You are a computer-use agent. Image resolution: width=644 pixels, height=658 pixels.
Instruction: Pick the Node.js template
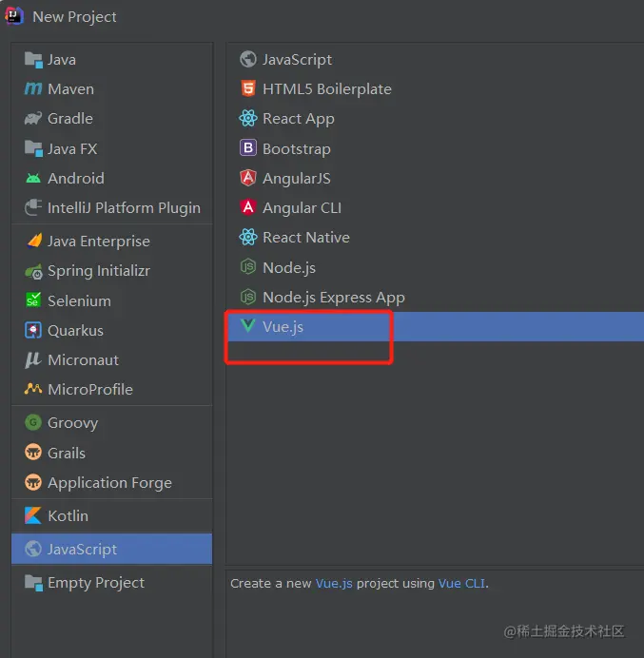[x=435, y=267]
